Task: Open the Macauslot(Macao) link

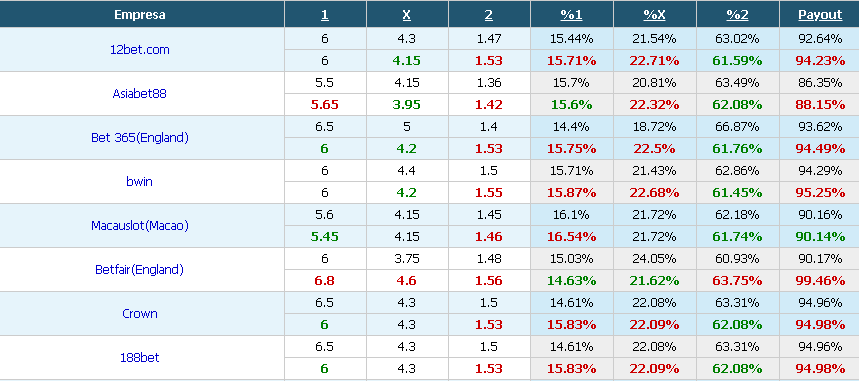Action: pos(140,225)
